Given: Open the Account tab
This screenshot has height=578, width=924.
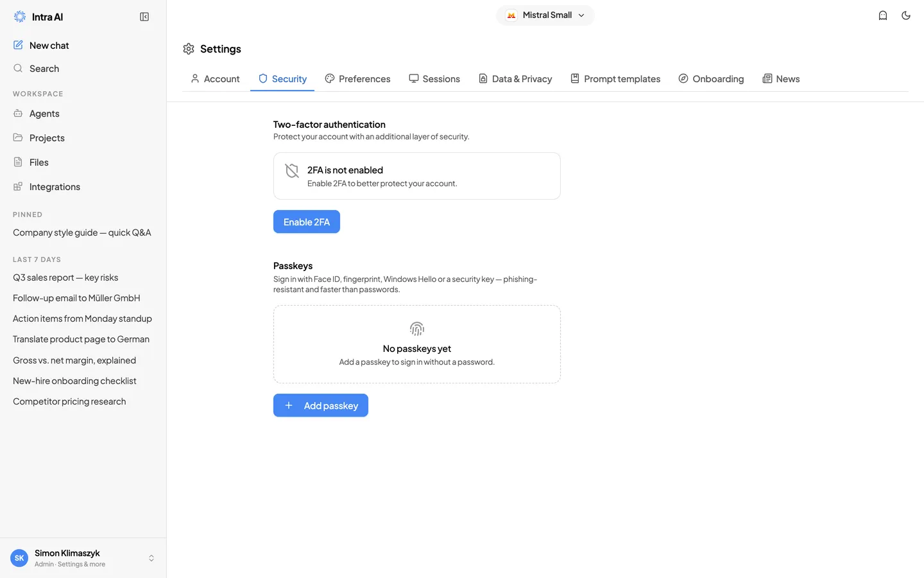Looking at the screenshot, I should (x=215, y=79).
